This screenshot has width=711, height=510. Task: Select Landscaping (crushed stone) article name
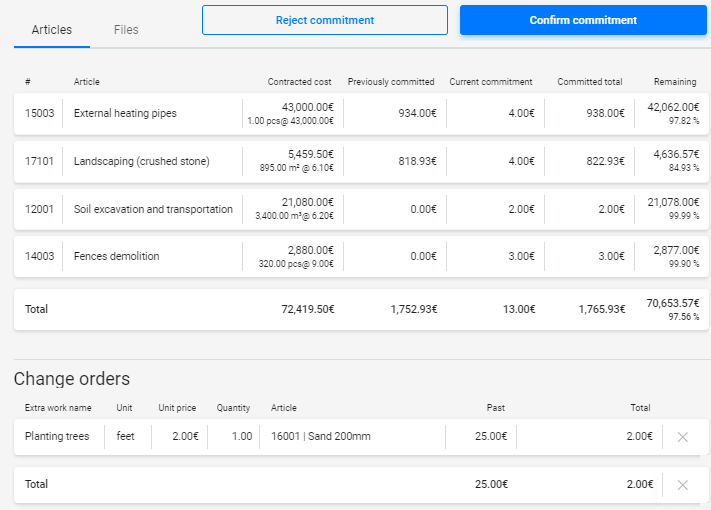[141, 161]
